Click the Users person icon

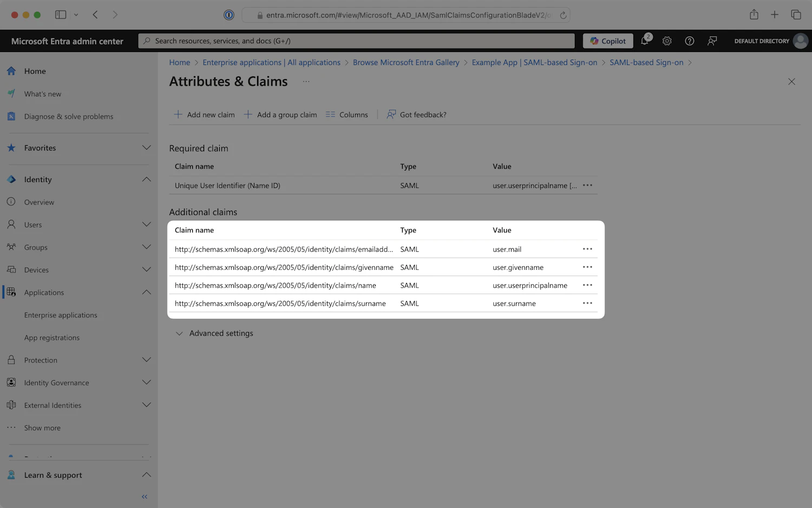11,224
